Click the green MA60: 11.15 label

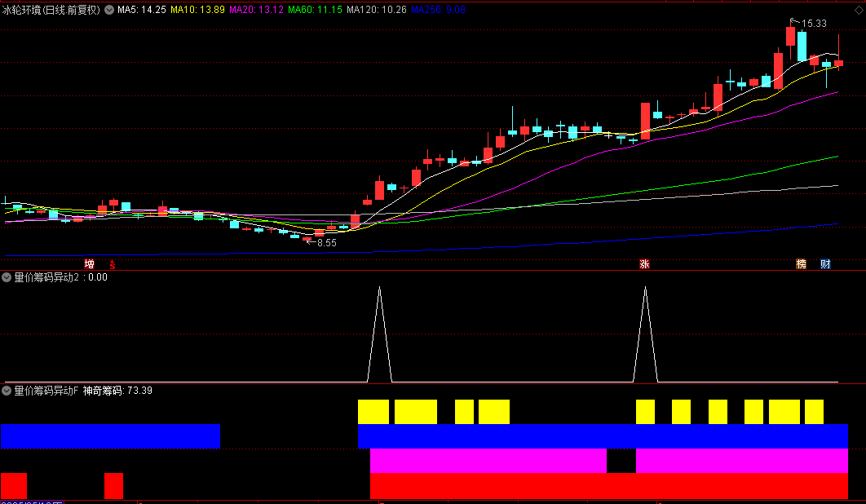315,10
